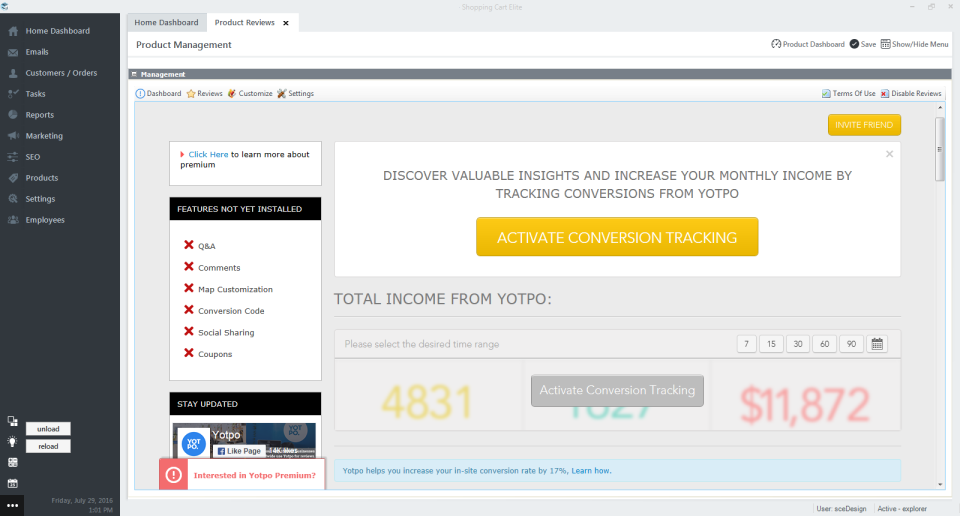This screenshot has width=960, height=516.
Task: Follow the Click Here premium link
Action: coord(208,154)
